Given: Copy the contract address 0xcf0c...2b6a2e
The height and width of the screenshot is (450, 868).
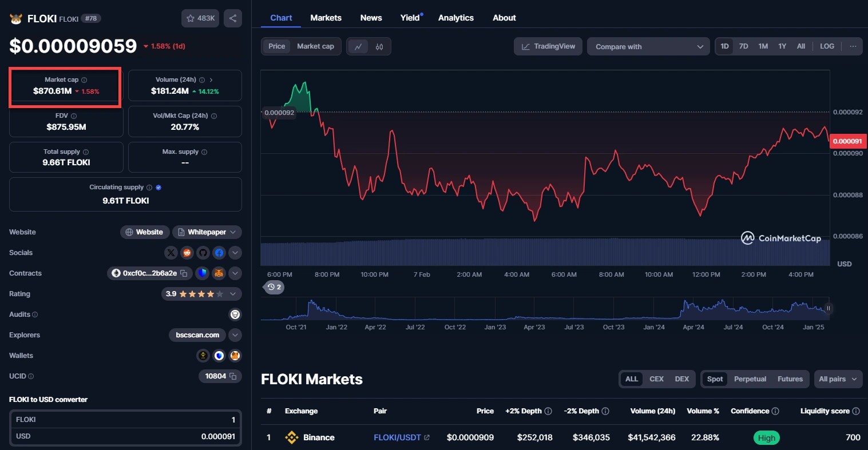Looking at the screenshot, I should coord(184,273).
